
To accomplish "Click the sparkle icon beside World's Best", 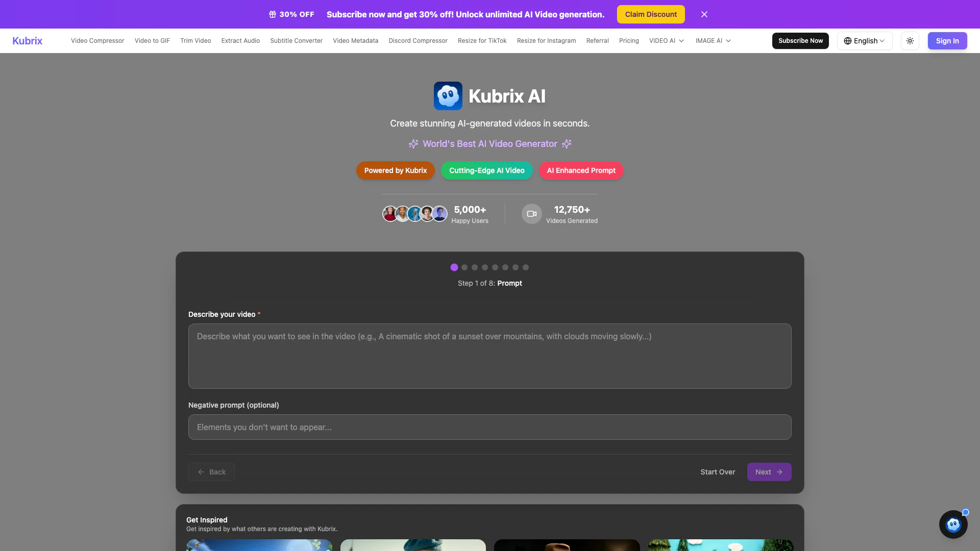I will pos(413,144).
